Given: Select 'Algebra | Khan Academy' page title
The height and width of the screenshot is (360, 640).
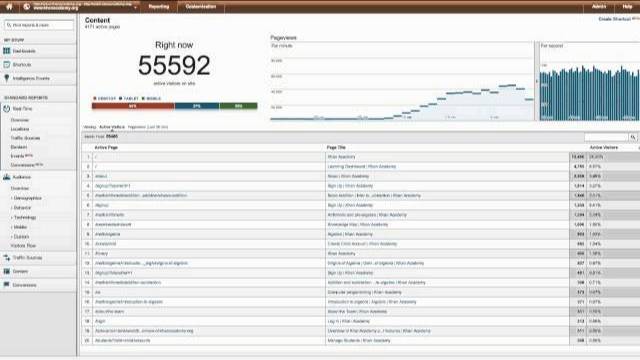Looking at the screenshot, I should pyautogui.click(x=350, y=234).
